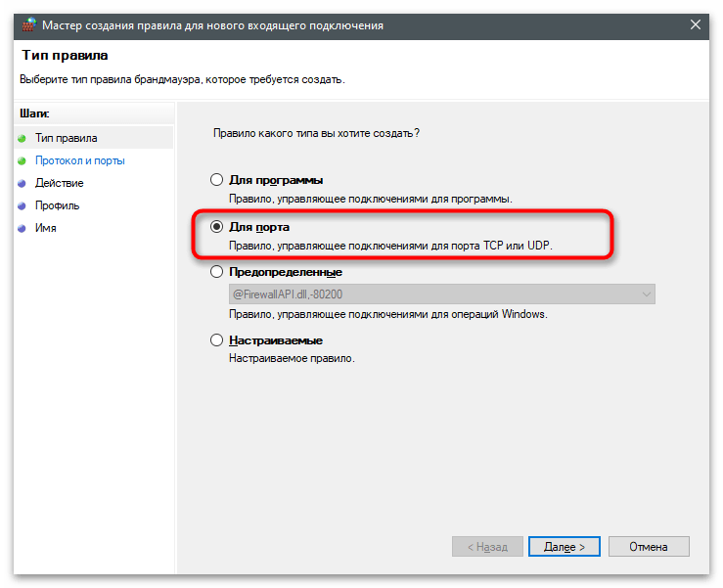Go to the Тип правила step
The height and width of the screenshot is (588, 723).
tap(67, 138)
